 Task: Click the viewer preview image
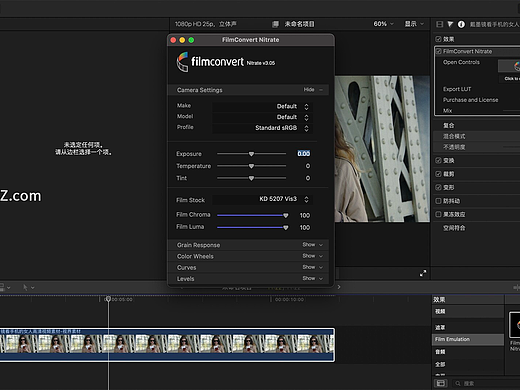pyautogui.click(x=382, y=149)
